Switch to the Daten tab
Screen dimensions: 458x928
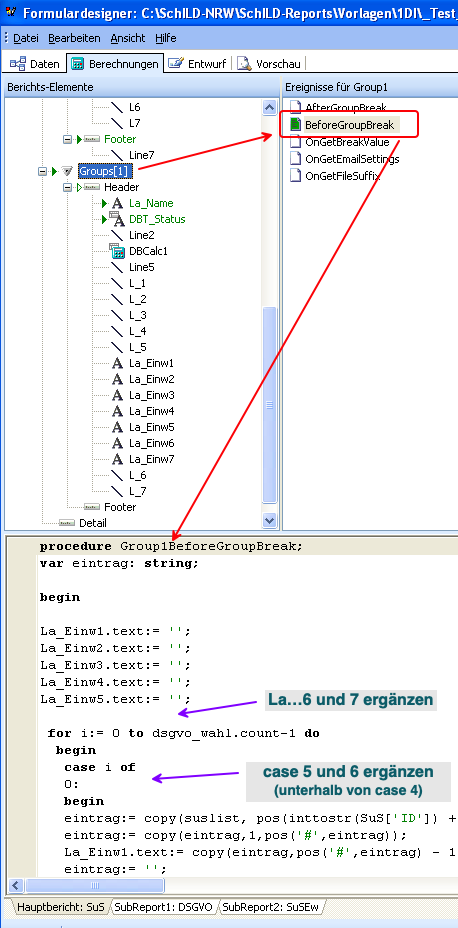pyautogui.click(x=35, y=64)
